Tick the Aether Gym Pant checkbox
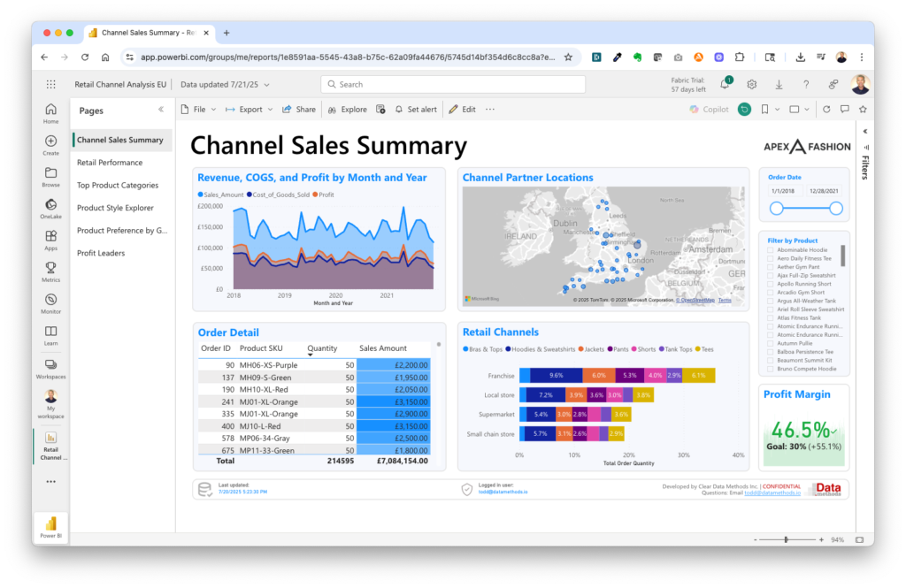The width and height of the screenshot is (906, 588). pos(771,267)
